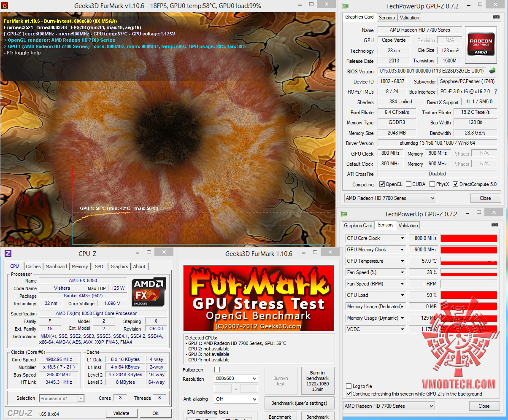Click the CPU-Z logo beside version 1.65.0.x64
The height and width of the screenshot is (420, 508).
pyautogui.click(x=20, y=413)
